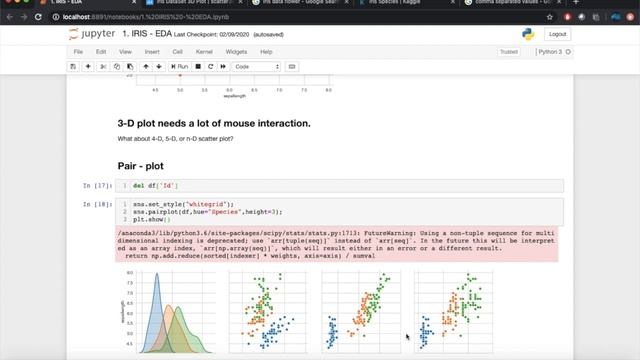Click the red browser extension icon
Screen dimensions: 640x360
[x=567, y=17]
